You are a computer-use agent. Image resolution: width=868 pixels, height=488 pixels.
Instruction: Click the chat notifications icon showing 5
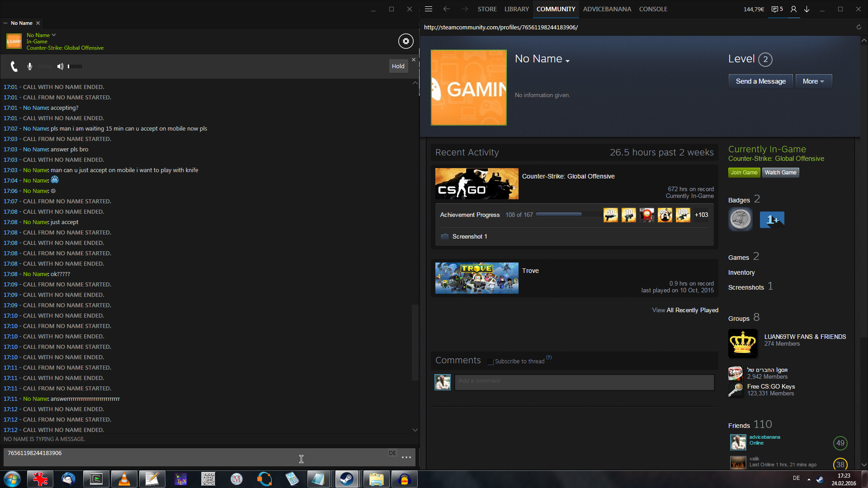(777, 9)
